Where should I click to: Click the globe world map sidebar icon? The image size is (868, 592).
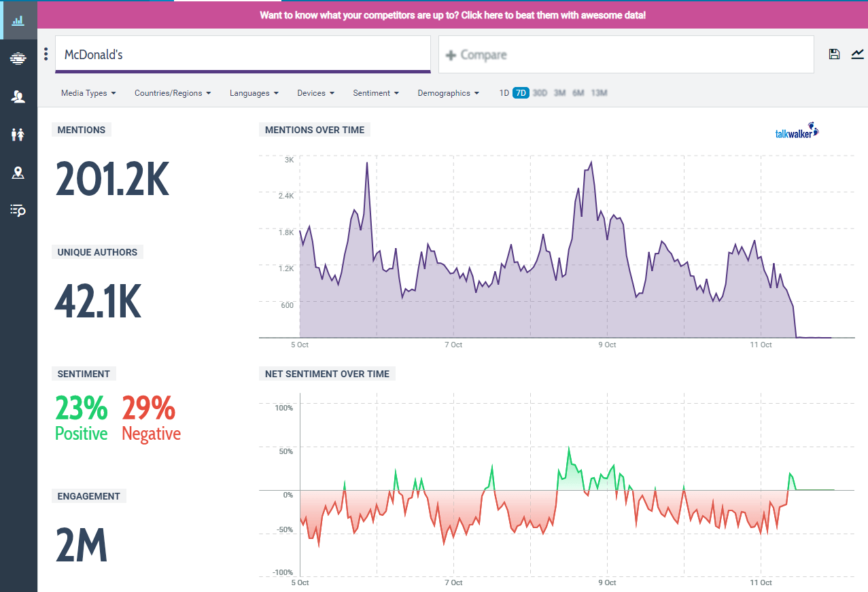coord(18,58)
